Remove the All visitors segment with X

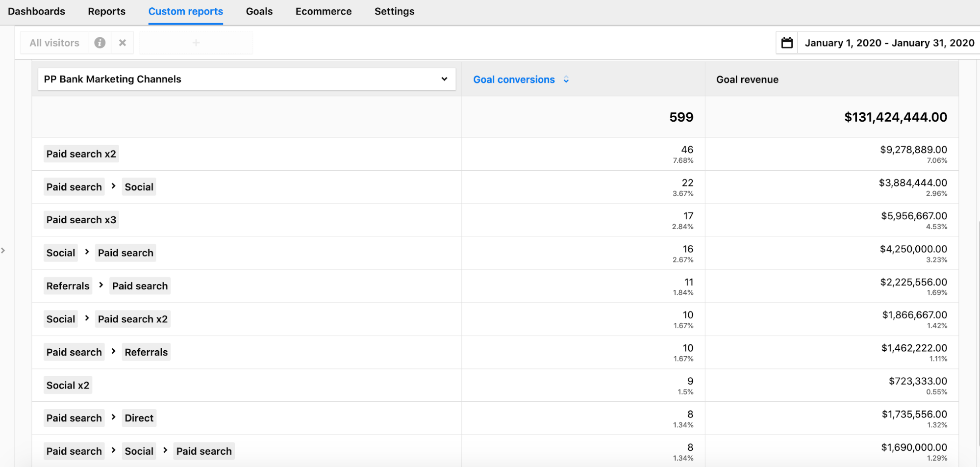pyautogui.click(x=123, y=43)
